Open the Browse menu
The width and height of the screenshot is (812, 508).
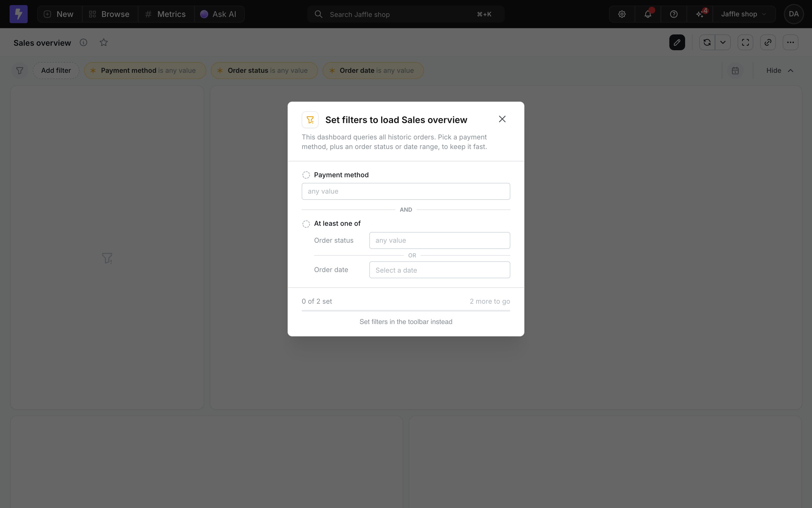pos(110,14)
